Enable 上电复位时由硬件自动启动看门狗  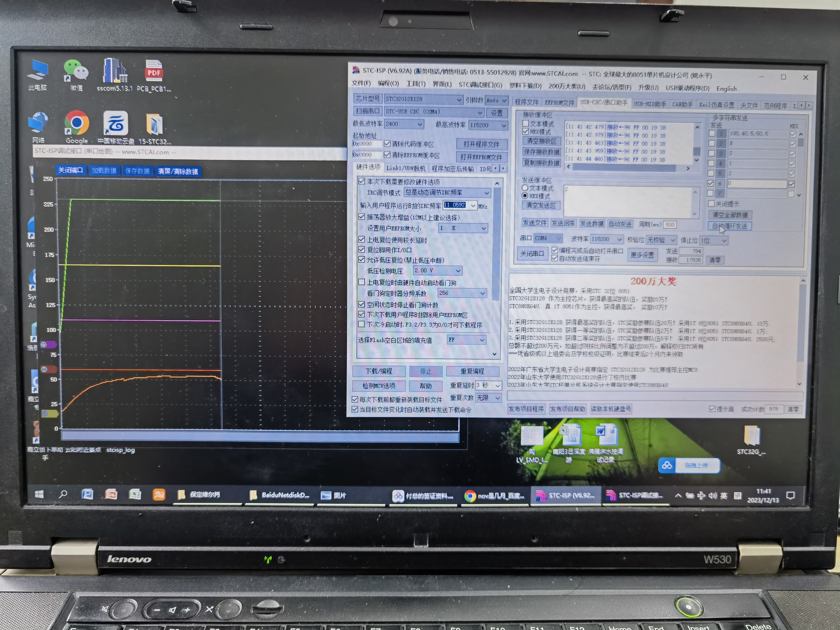pyautogui.click(x=362, y=282)
